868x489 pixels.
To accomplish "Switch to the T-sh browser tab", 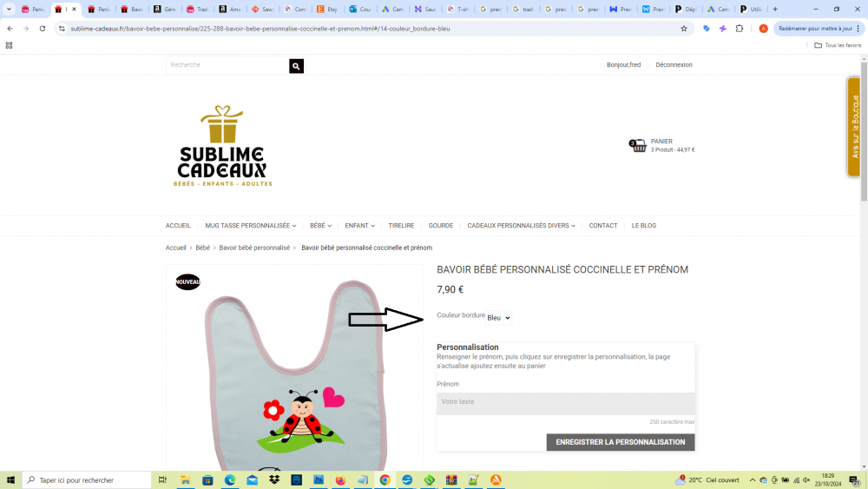I will [x=457, y=9].
